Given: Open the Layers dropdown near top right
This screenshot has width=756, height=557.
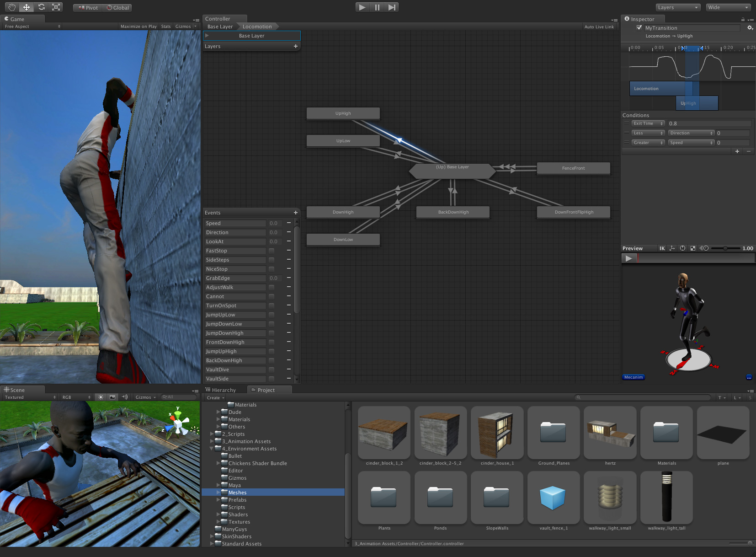Looking at the screenshot, I should (678, 7).
